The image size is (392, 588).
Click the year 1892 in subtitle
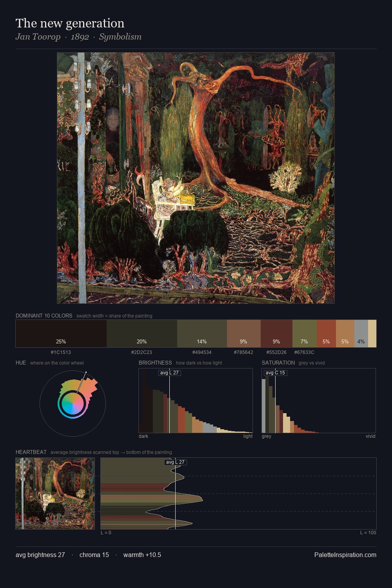pyautogui.click(x=80, y=37)
